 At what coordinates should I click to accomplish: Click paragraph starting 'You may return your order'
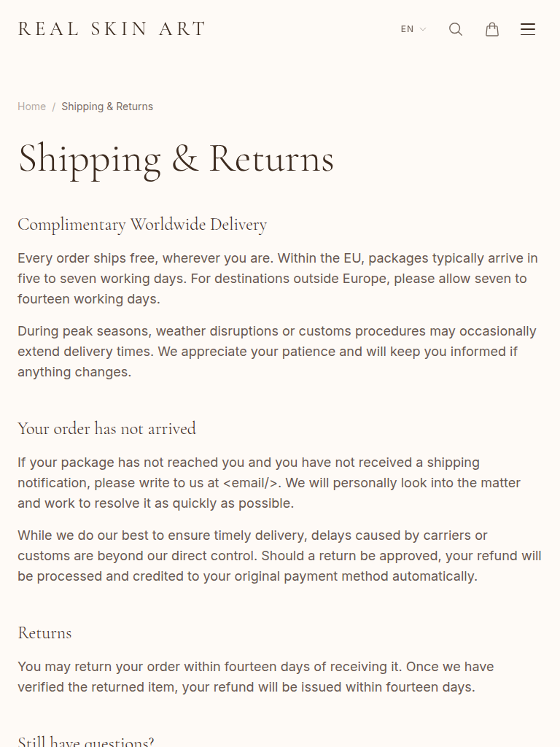(255, 677)
